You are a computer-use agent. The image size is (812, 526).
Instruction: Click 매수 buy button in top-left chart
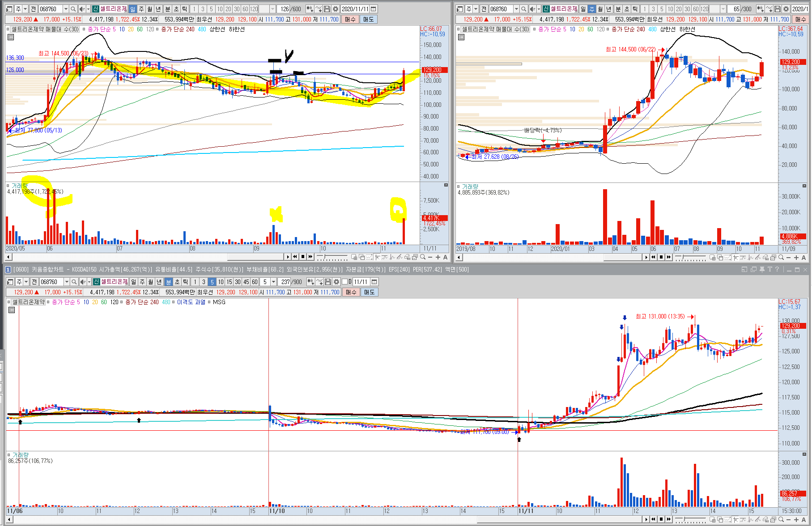point(350,19)
